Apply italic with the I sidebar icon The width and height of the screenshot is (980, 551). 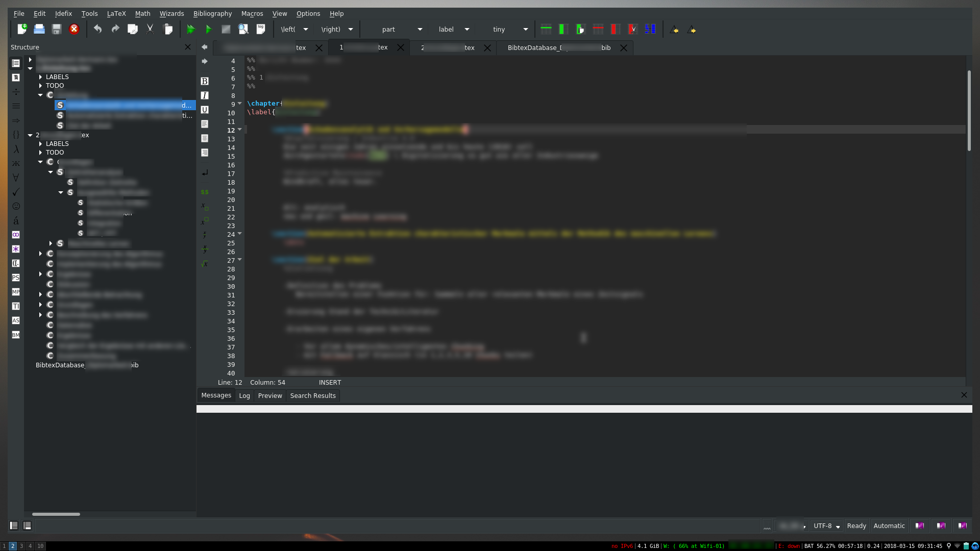[x=205, y=95]
